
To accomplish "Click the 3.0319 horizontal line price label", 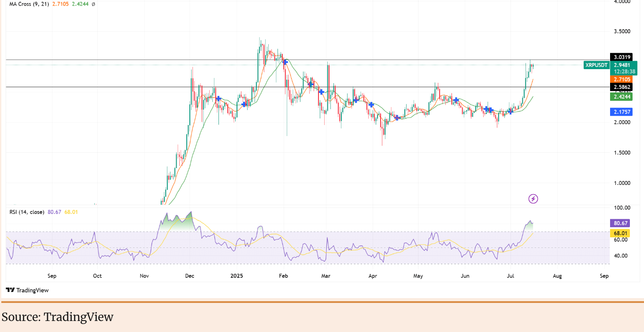I will [622, 57].
